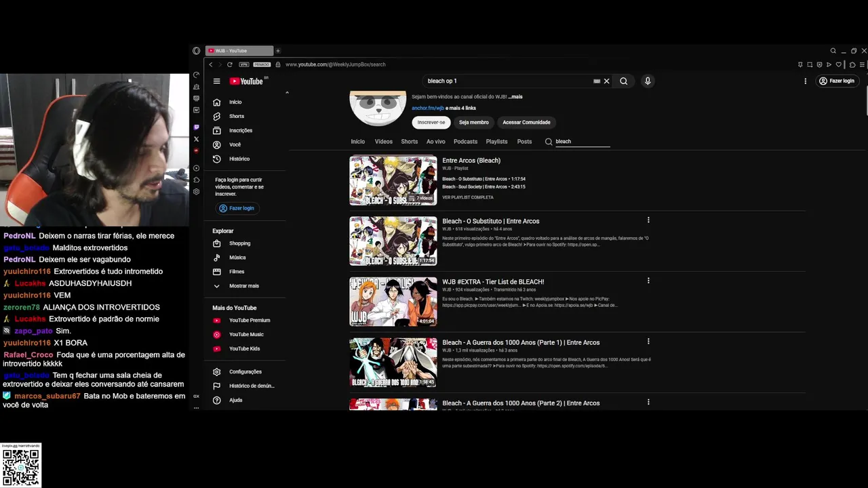Image resolution: width=868 pixels, height=488 pixels.
Task: Click the extensions cube icon in toolbar
Action: [852, 64]
